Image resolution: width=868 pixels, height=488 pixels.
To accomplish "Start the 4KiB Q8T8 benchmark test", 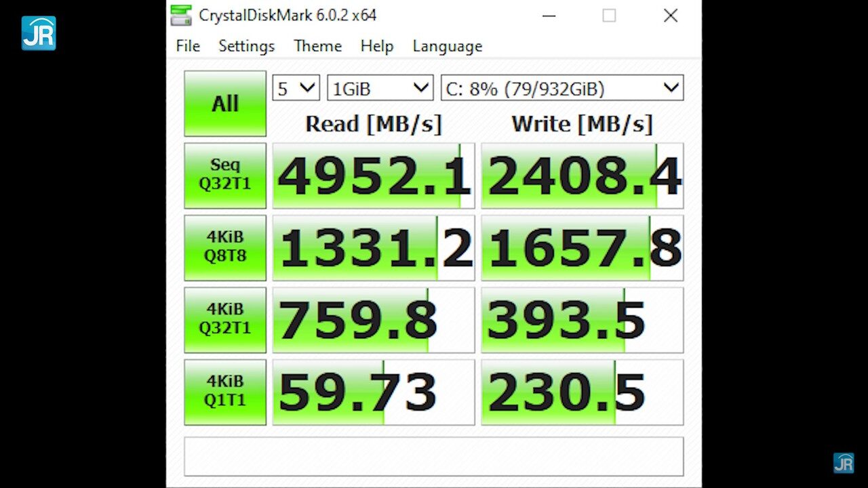I will (x=224, y=247).
